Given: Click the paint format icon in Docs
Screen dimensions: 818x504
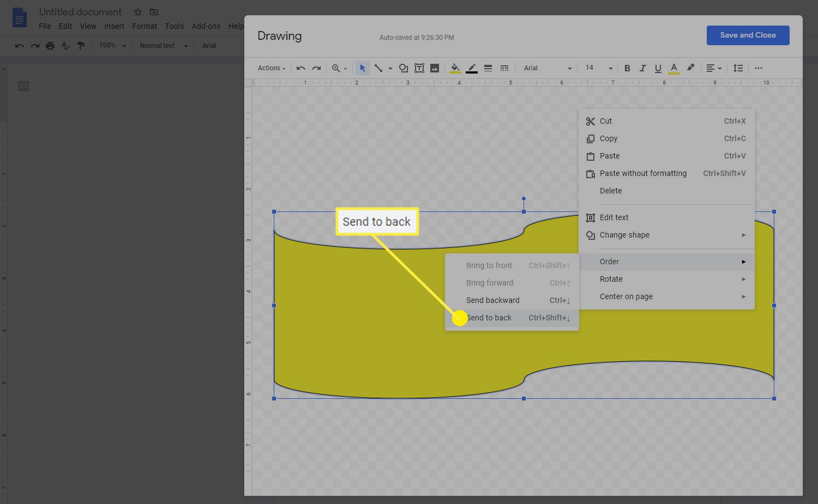Looking at the screenshot, I should click(x=81, y=46).
